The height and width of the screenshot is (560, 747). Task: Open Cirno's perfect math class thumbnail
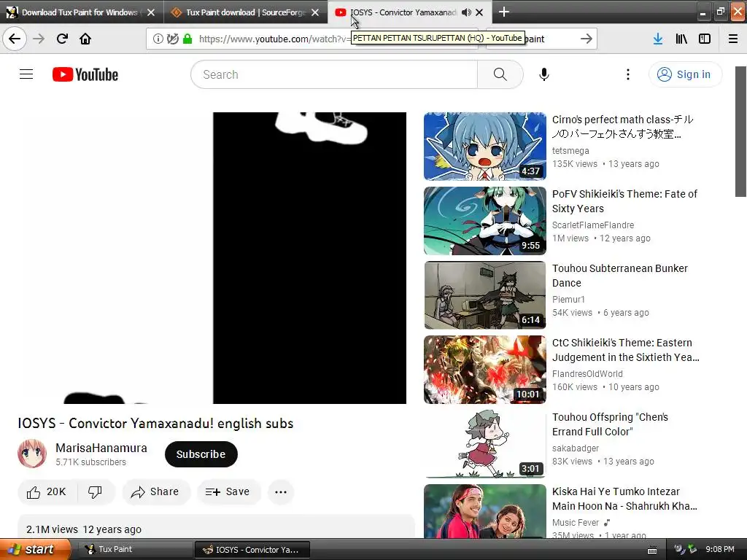click(485, 146)
